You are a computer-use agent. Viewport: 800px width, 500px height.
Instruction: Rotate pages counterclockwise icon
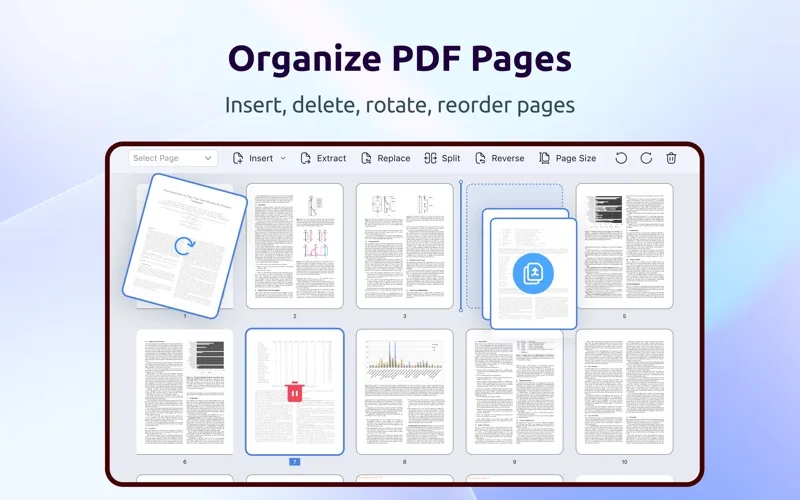(x=621, y=158)
